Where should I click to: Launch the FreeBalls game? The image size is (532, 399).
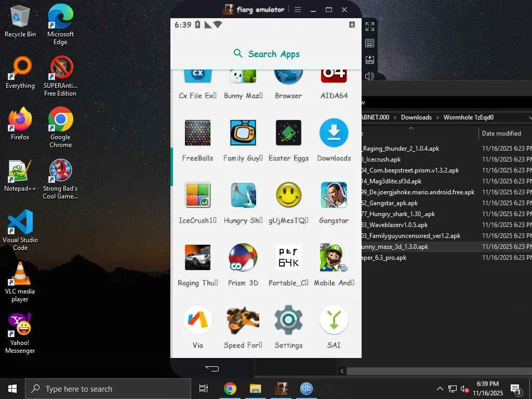(x=198, y=140)
